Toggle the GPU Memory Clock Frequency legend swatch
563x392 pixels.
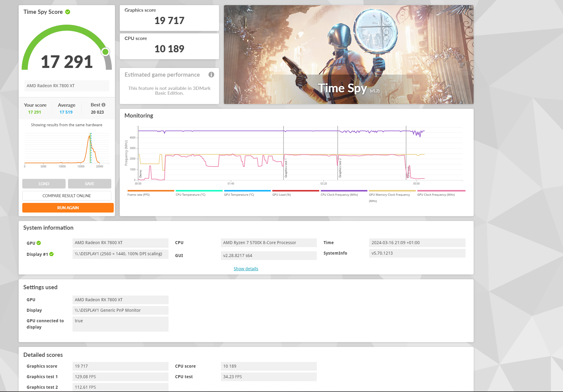(392, 191)
